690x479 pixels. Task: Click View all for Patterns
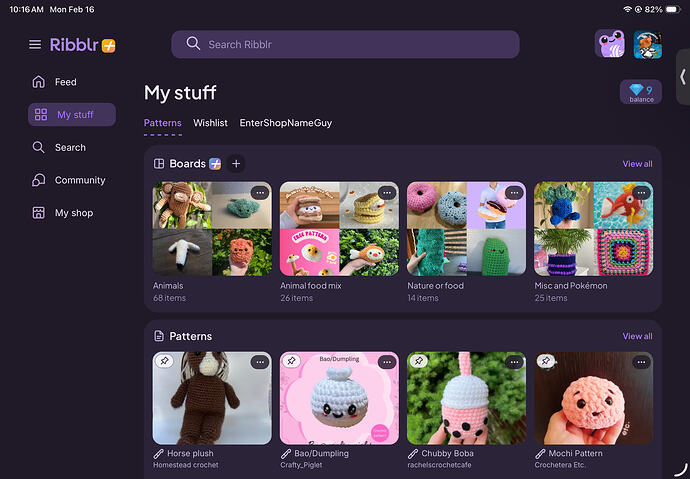pos(637,336)
